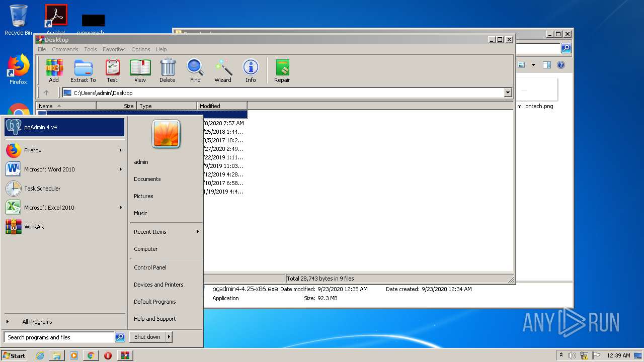Expand the WinRAR address path dropdown
644x362 pixels.
point(508,93)
